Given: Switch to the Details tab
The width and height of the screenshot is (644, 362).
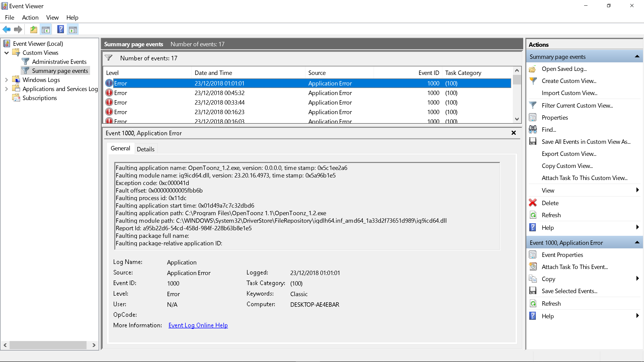Looking at the screenshot, I should tap(146, 149).
